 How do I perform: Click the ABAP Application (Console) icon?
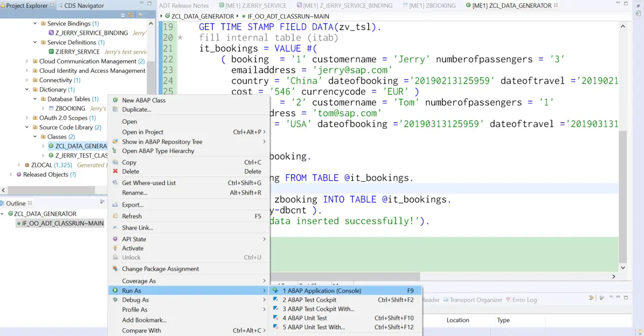pyautogui.click(x=276, y=291)
